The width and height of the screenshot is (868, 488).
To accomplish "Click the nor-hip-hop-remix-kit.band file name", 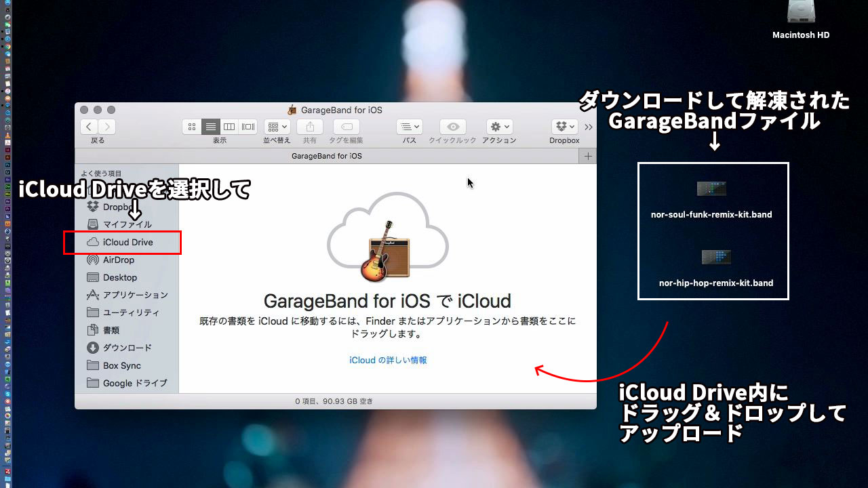I will tap(716, 283).
